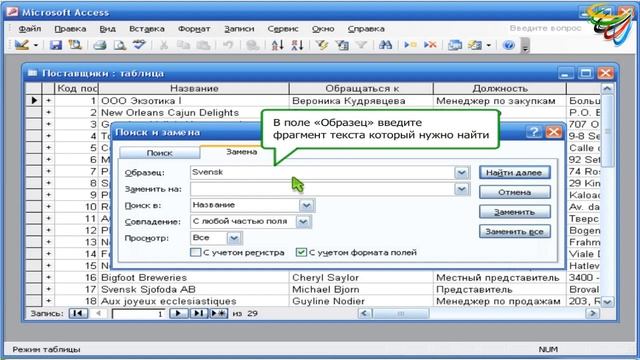Expand the Совпадение dropdown

click(x=303, y=222)
